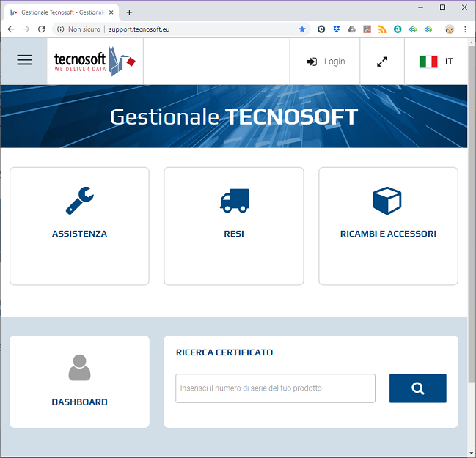Click the Google Drive extension icon
This screenshot has width=476, height=458.
351,29
